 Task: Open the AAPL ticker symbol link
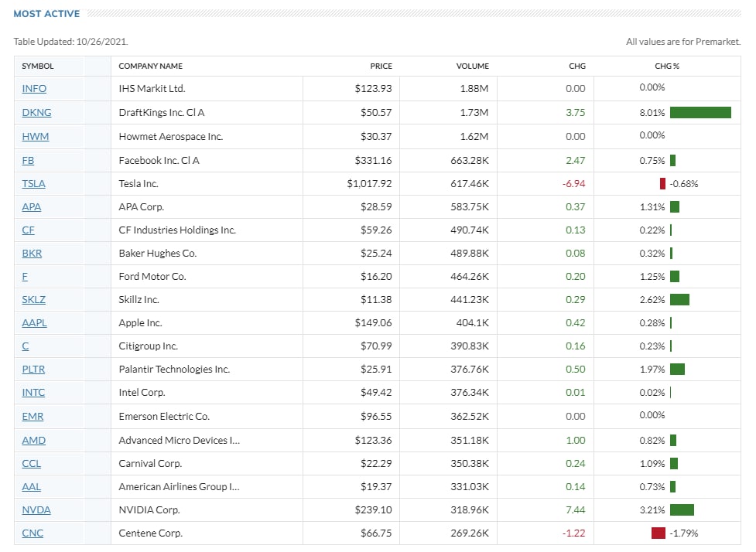click(x=34, y=322)
